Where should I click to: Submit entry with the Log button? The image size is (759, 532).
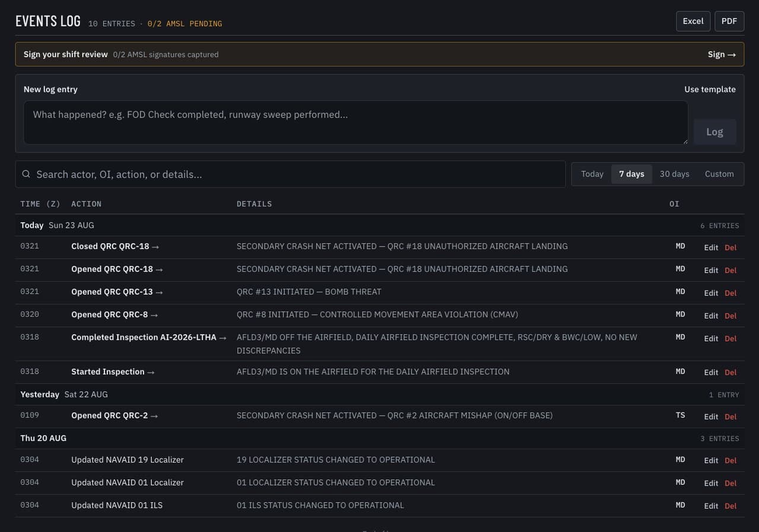tap(715, 132)
